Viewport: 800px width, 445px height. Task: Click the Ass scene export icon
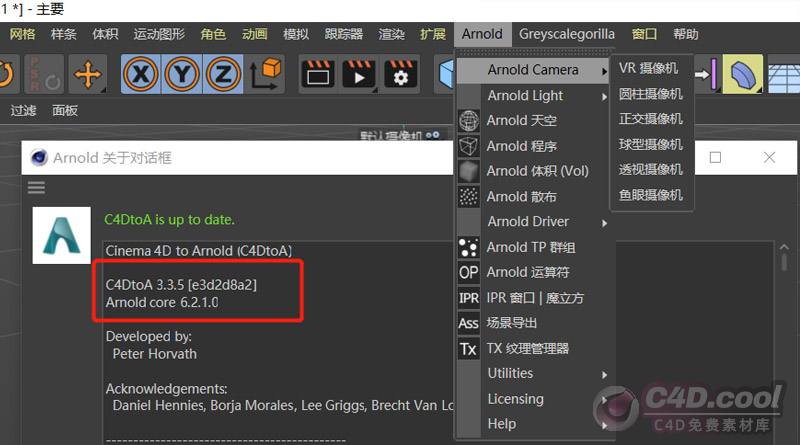468,323
